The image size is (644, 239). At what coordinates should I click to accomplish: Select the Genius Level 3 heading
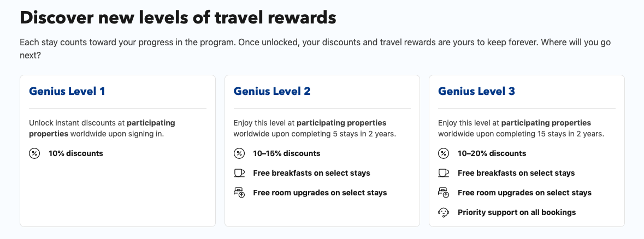476,91
